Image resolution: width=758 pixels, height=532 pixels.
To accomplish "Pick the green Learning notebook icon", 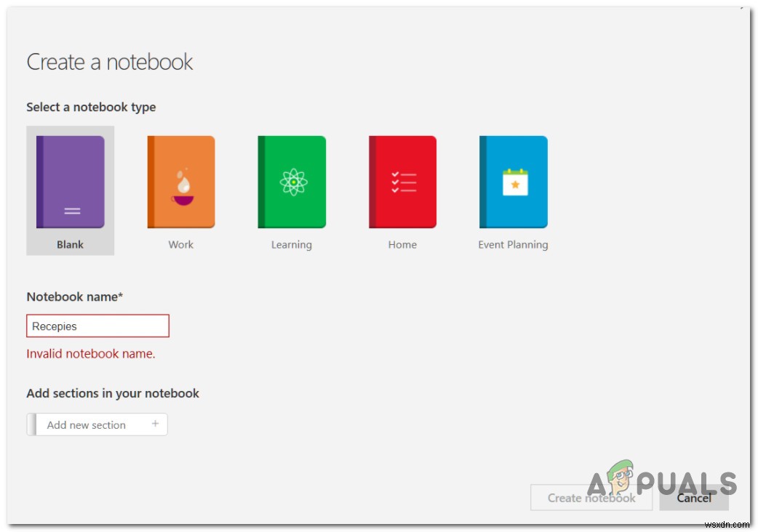I will [292, 182].
